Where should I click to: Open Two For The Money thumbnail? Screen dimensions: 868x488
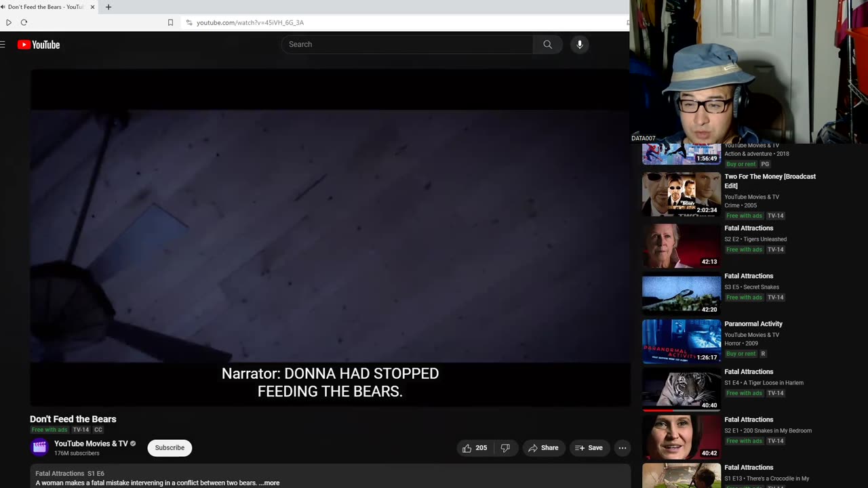(682, 194)
